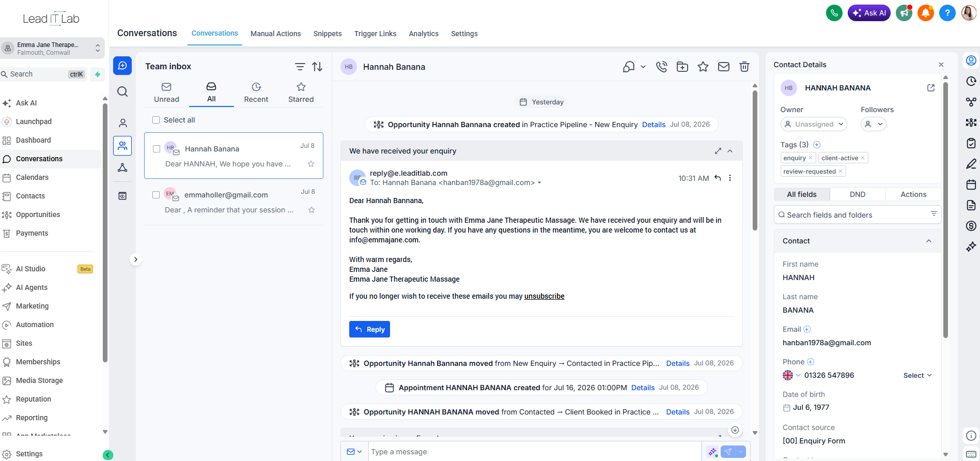Switch to the Actions tab
Image resolution: width=980 pixels, height=461 pixels.
pyautogui.click(x=913, y=194)
